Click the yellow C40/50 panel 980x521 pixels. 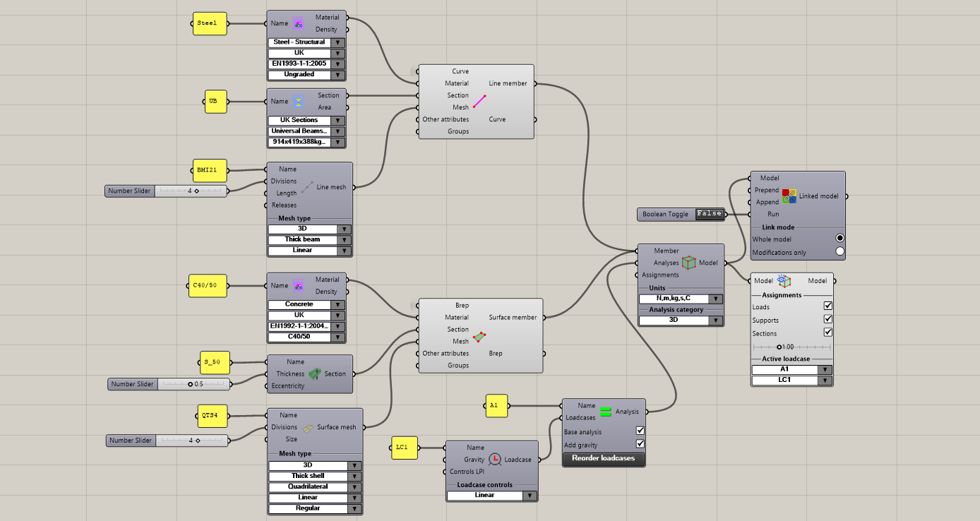coord(208,286)
